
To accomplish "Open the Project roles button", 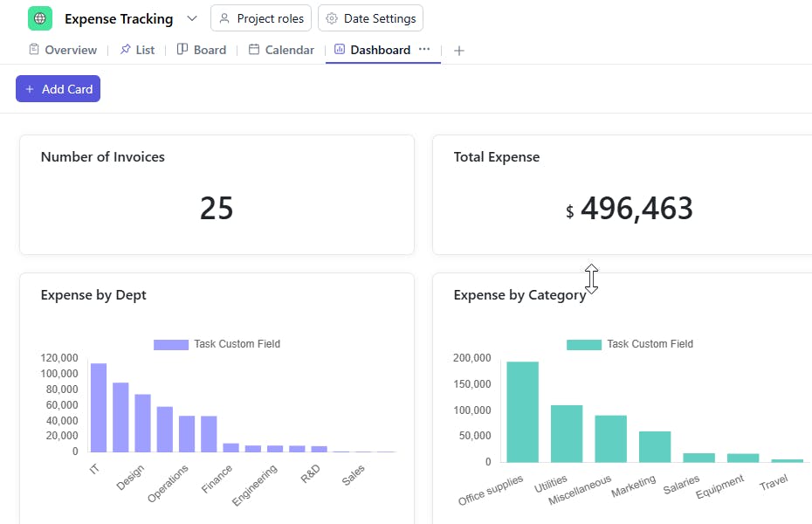I will click(x=261, y=18).
